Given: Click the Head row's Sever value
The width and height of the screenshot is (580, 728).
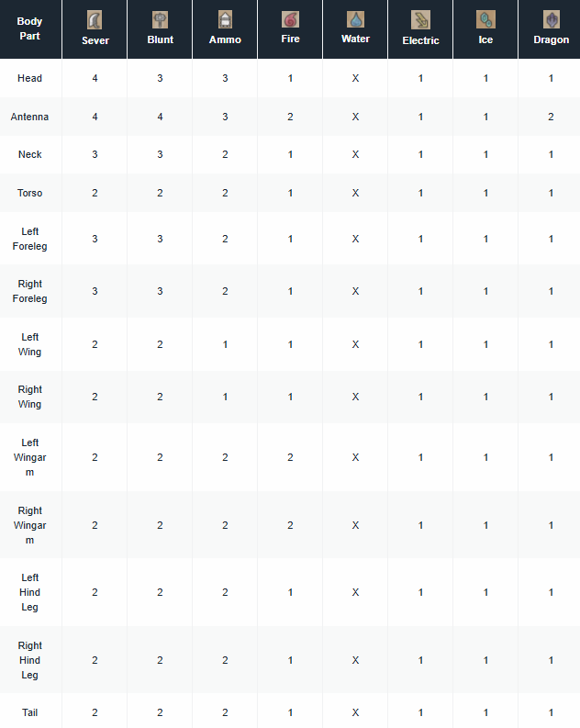Looking at the screenshot, I should (95, 78).
